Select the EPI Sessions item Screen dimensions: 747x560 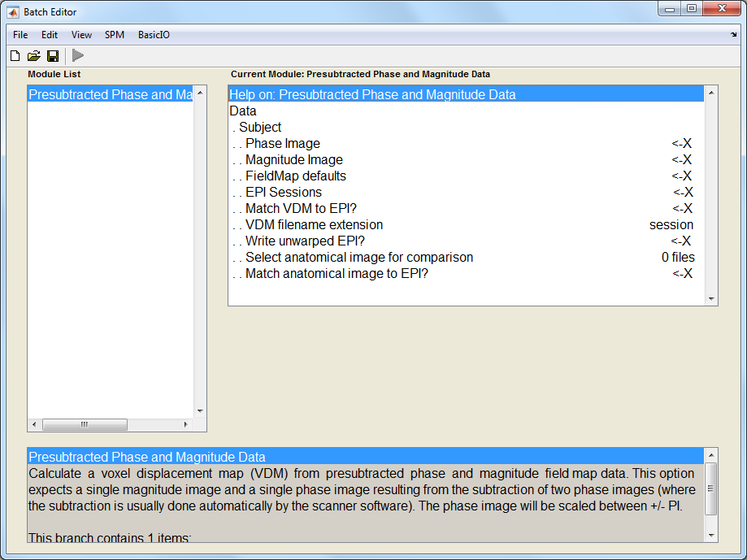tap(284, 193)
